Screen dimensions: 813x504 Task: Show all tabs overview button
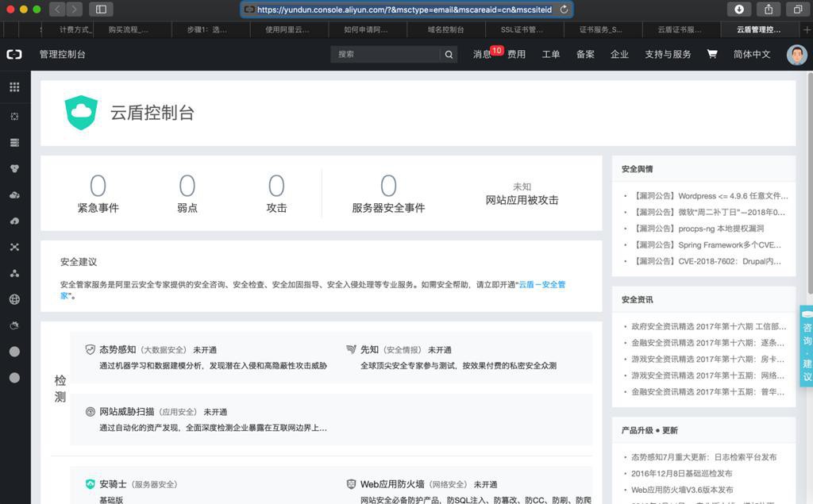pos(797,10)
